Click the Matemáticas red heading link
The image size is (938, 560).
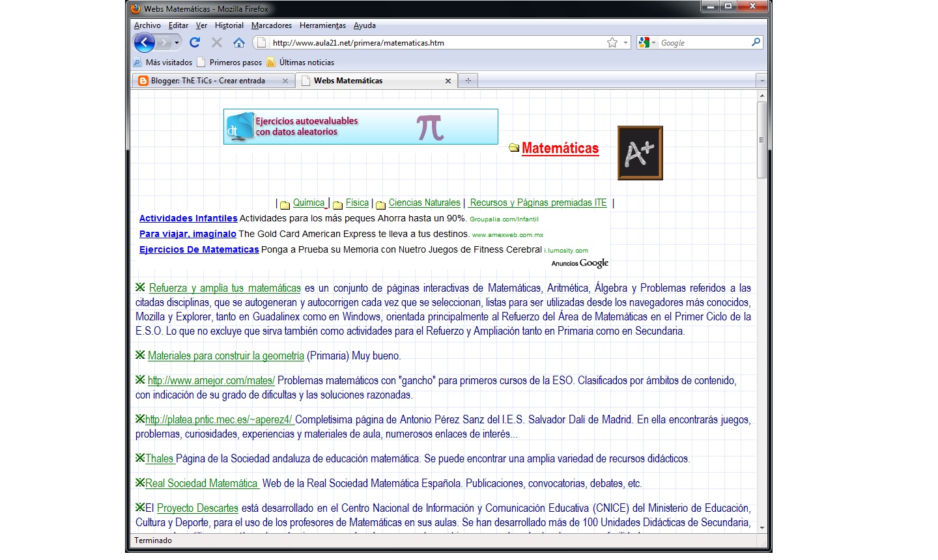click(x=560, y=148)
